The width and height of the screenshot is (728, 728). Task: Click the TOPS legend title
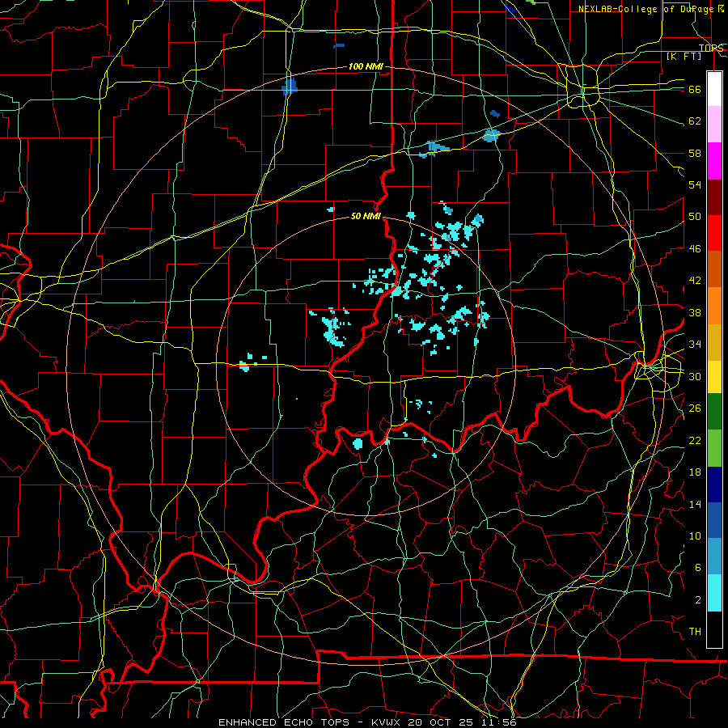click(x=711, y=49)
